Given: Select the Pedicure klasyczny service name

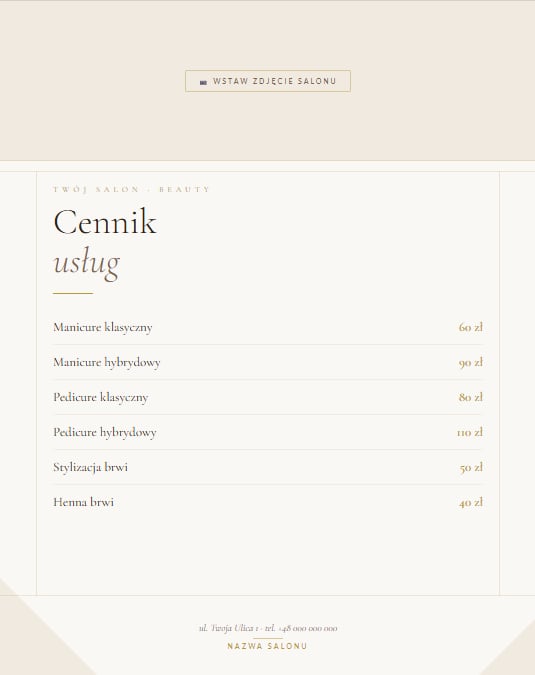Looking at the screenshot, I should (101, 397).
